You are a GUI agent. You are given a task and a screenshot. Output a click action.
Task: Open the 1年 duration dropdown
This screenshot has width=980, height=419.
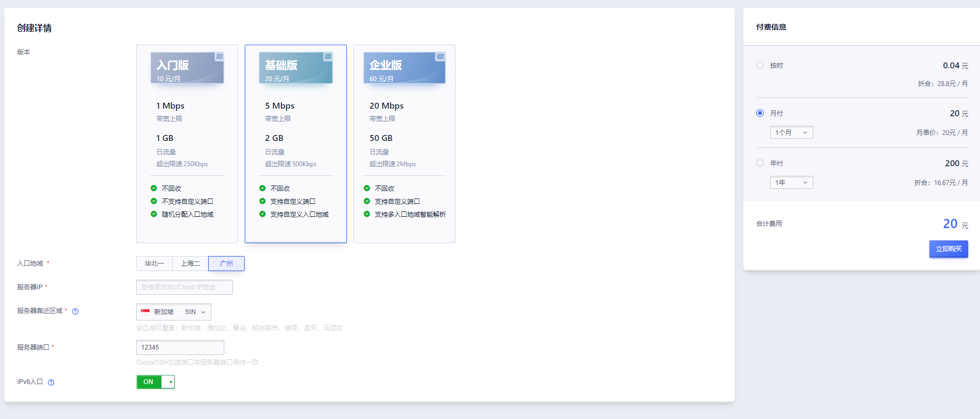[791, 182]
